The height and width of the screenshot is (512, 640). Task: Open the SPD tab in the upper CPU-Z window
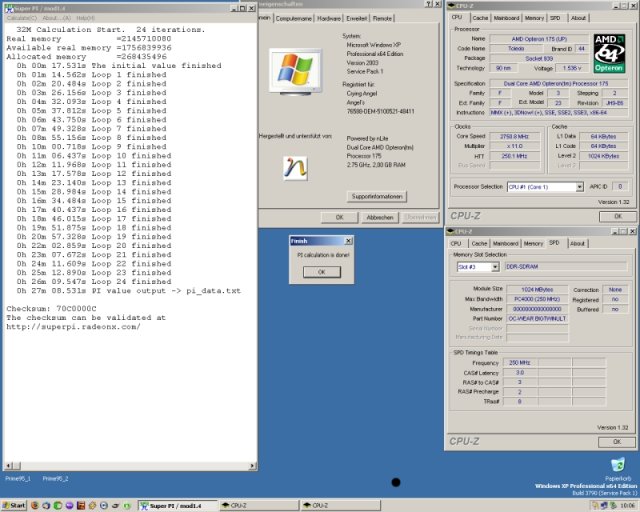click(x=555, y=18)
